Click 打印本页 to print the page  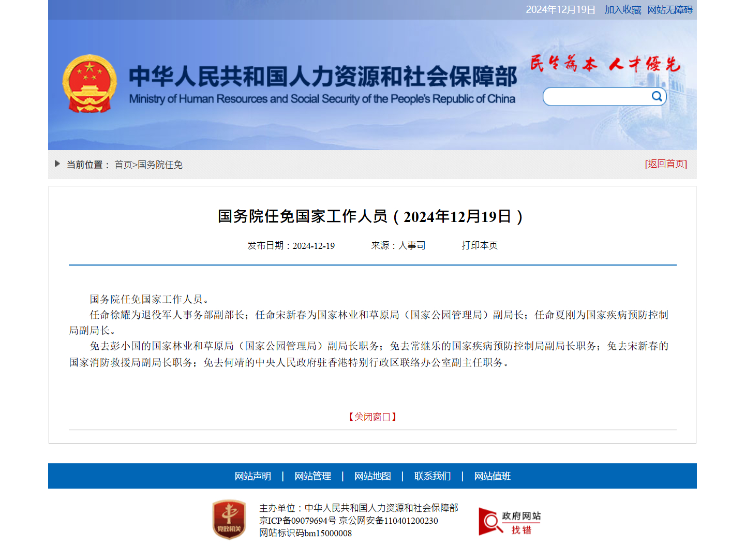point(479,245)
